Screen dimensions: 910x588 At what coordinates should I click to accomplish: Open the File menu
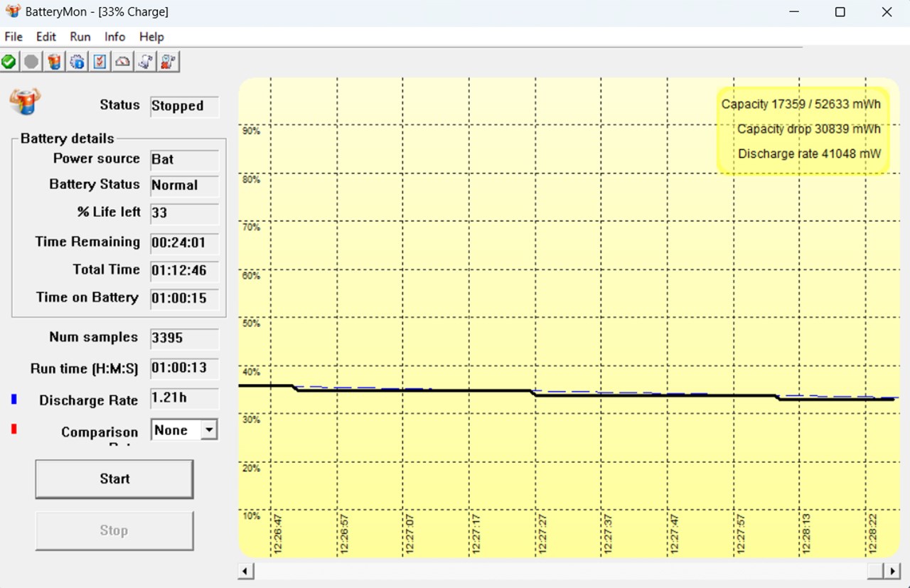[14, 37]
